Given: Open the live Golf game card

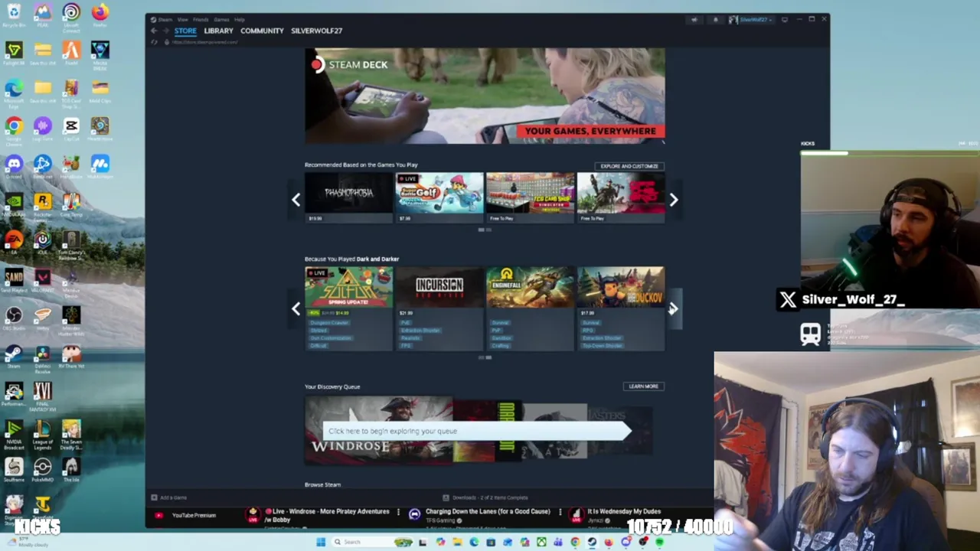Looking at the screenshot, I should click(439, 197).
